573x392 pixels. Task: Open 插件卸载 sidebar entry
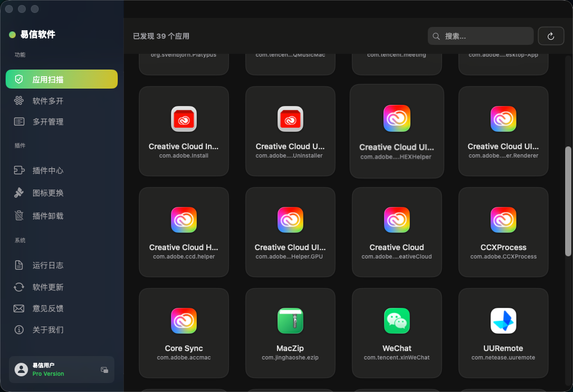pyautogui.click(x=48, y=216)
